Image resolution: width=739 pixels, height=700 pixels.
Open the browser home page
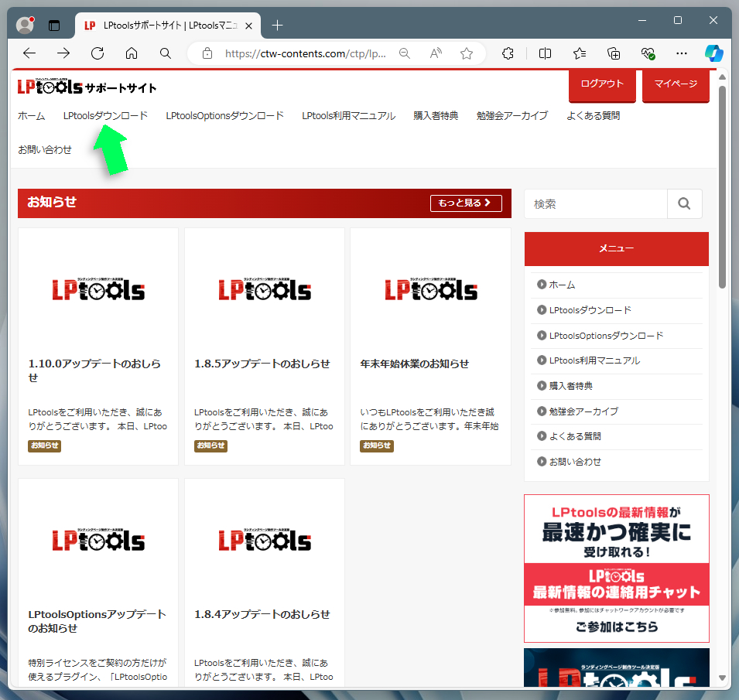(x=132, y=53)
